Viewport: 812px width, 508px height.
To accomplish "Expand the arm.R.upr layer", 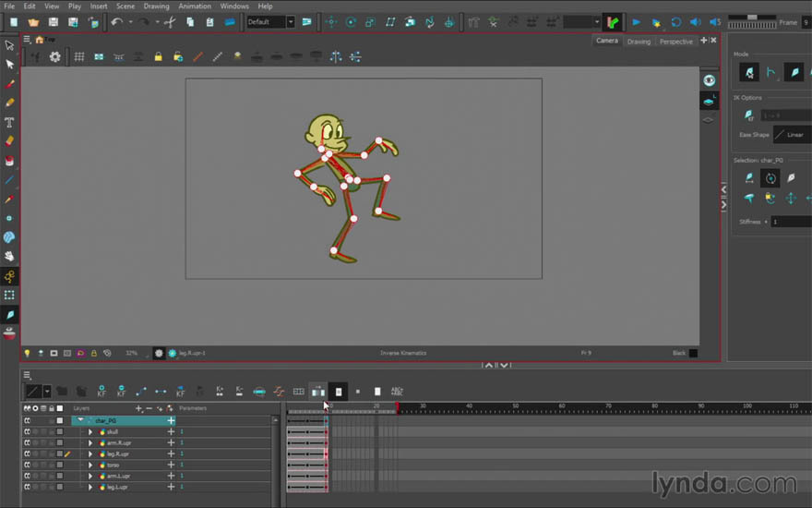I will pos(90,442).
